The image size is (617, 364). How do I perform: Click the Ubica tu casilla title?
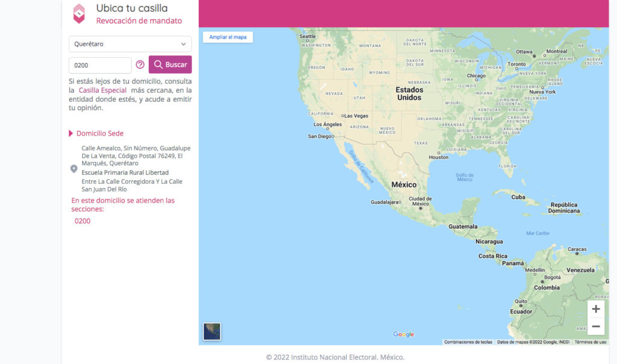point(132,8)
